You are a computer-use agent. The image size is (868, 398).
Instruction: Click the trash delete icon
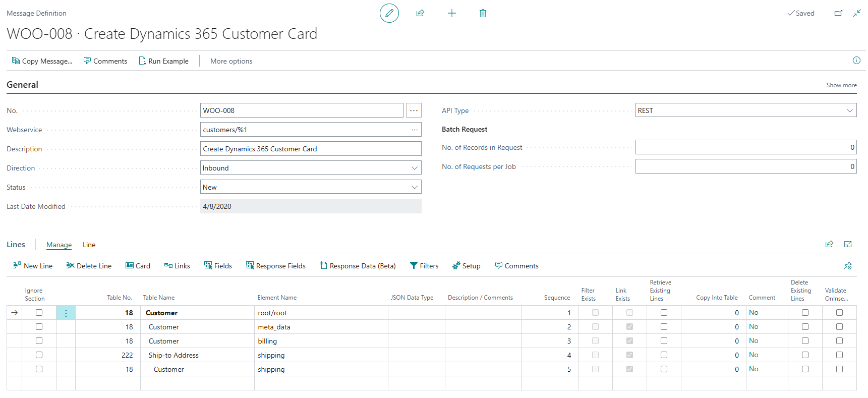pyautogui.click(x=483, y=13)
